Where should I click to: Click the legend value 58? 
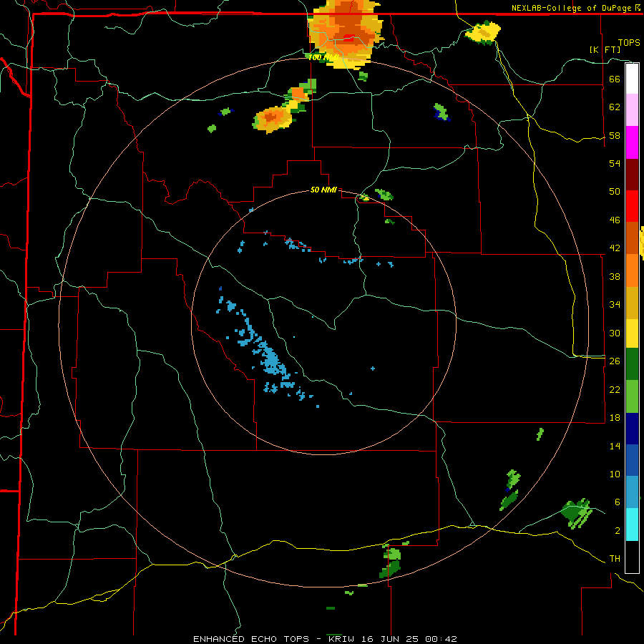point(615,135)
